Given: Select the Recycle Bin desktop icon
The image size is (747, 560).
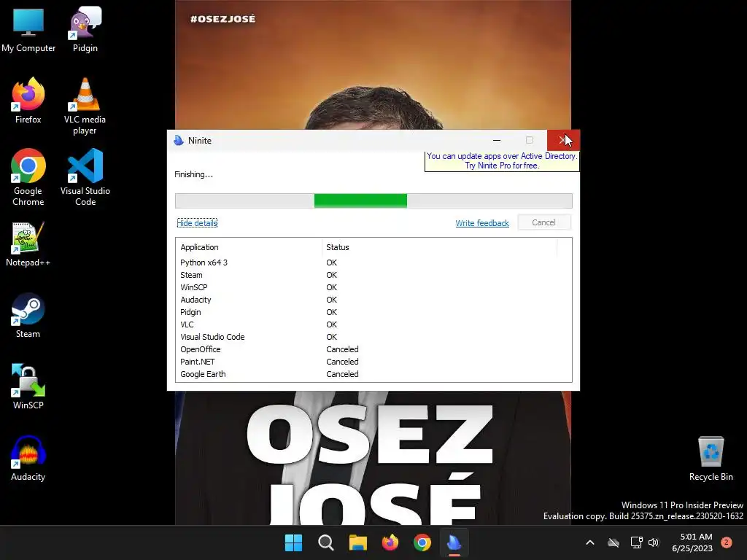Looking at the screenshot, I should point(711,459).
